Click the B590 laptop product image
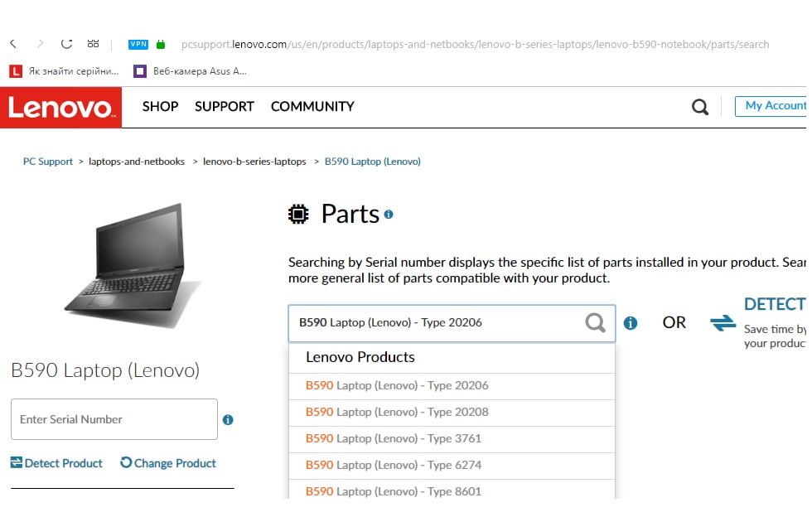The width and height of the screenshot is (812, 517). 132,265
